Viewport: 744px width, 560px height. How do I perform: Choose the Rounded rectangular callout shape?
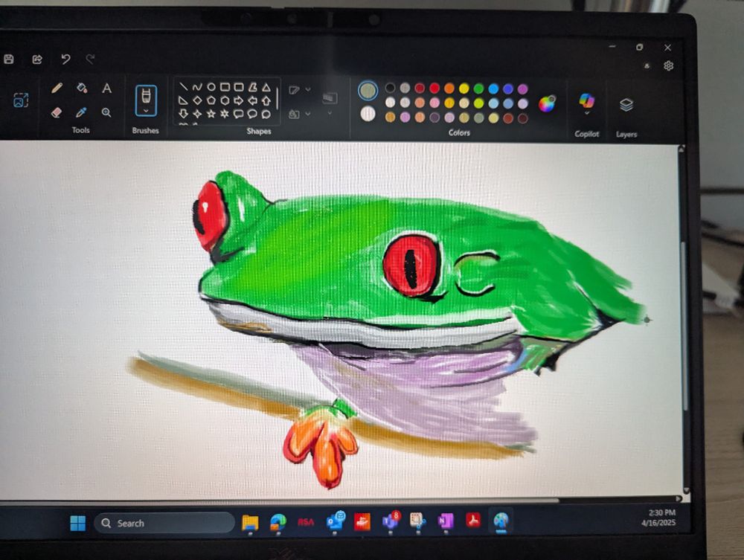point(239,114)
